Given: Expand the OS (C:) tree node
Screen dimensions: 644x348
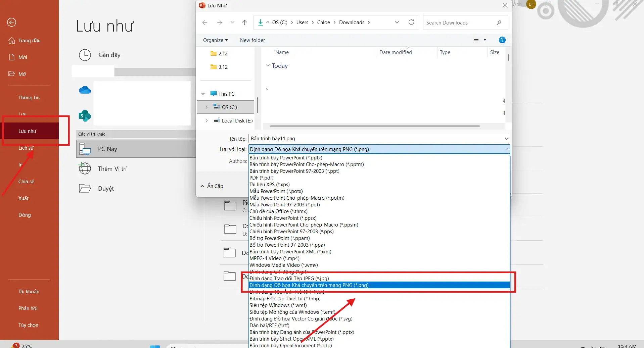Looking at the screenshot, I should click(x=206, y=107).
